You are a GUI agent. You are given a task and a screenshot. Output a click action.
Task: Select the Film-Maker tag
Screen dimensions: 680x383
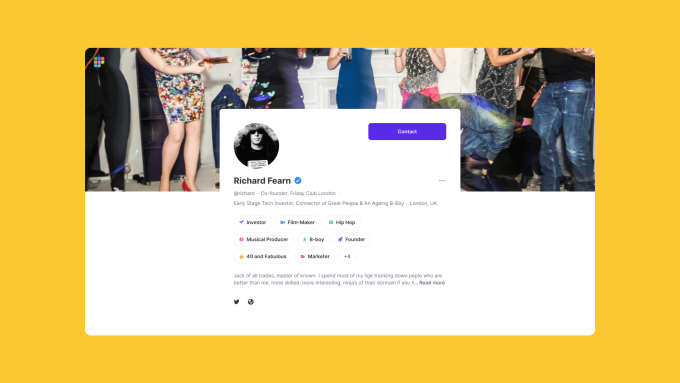[298, 223]
